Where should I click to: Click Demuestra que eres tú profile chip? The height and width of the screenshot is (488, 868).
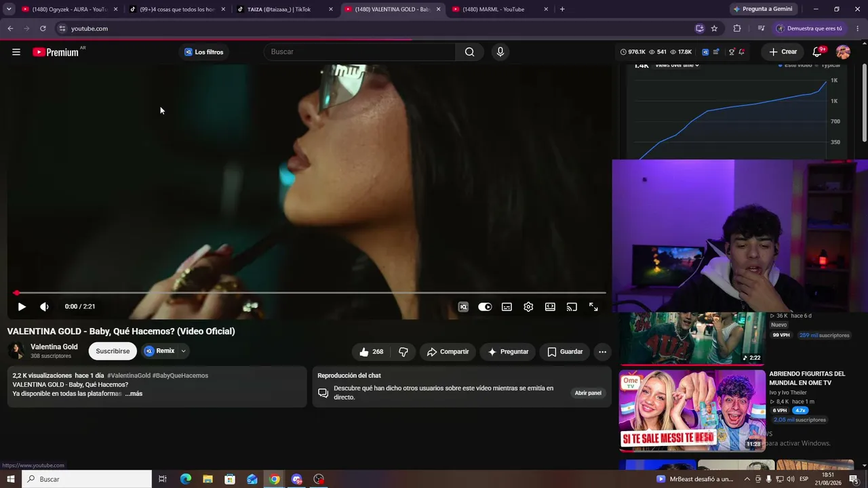pos(810,28)
